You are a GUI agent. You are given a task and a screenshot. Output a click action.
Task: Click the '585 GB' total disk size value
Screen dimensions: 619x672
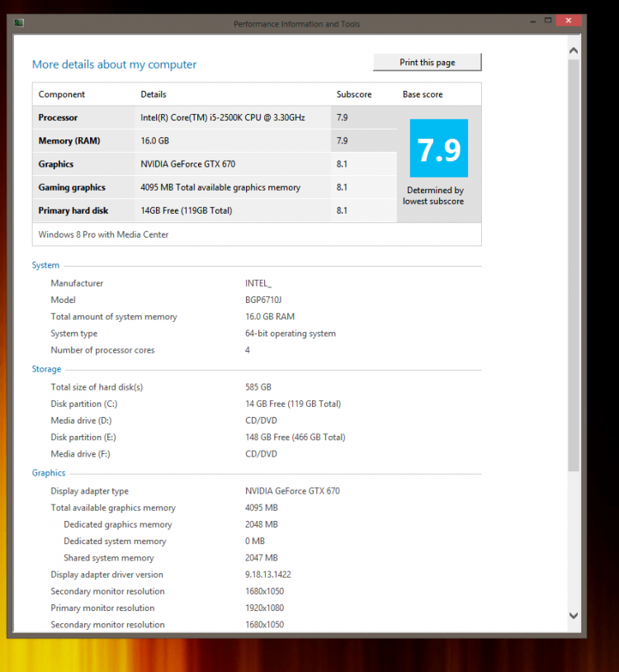(x=258, y=387)
